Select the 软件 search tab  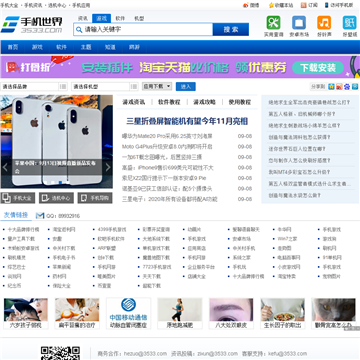coord(120,18)
